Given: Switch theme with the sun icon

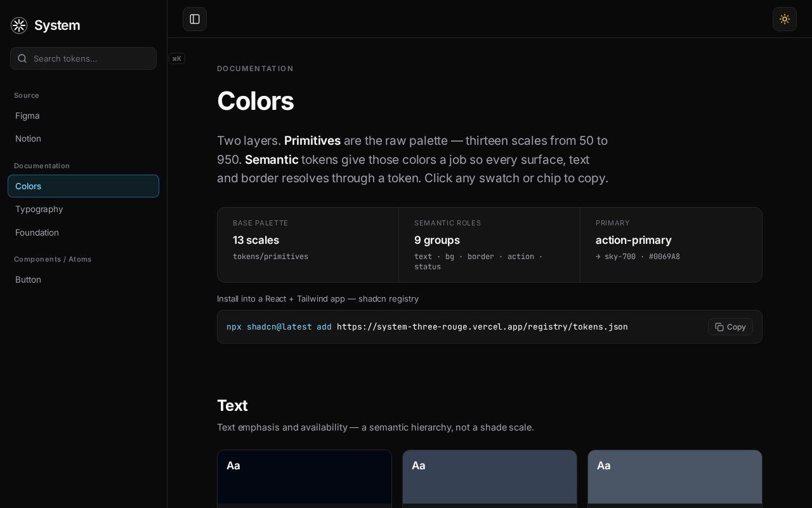Looking at the screenshot, I should pos(785,19).
